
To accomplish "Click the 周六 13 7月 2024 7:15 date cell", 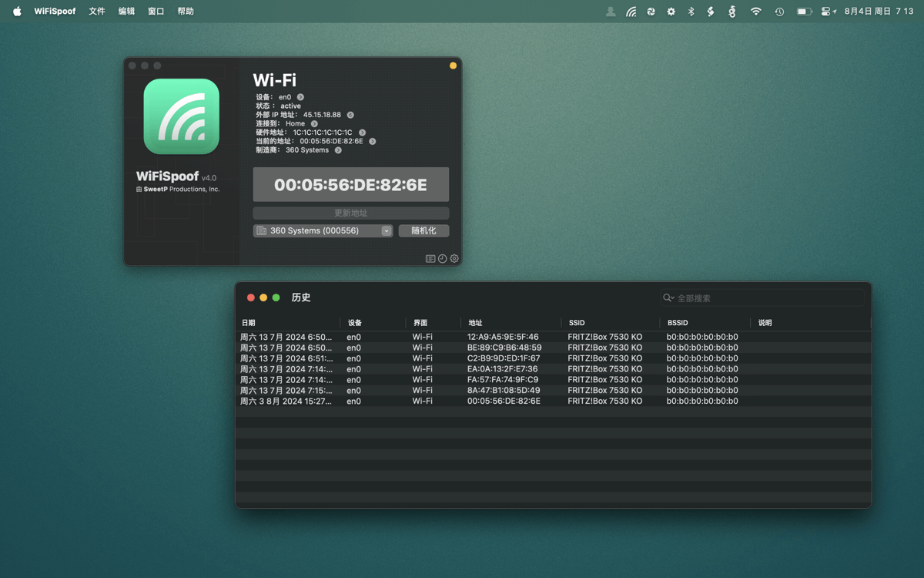I will point(286,391).
